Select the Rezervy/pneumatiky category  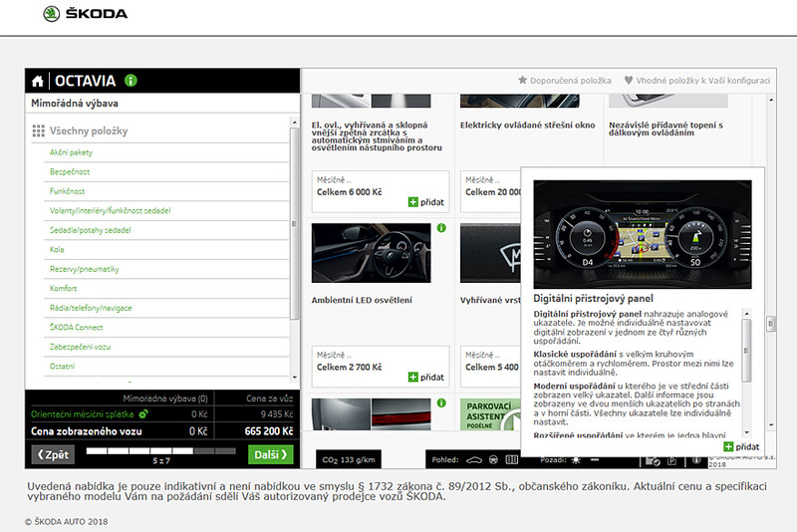click(x=84, y=269)
